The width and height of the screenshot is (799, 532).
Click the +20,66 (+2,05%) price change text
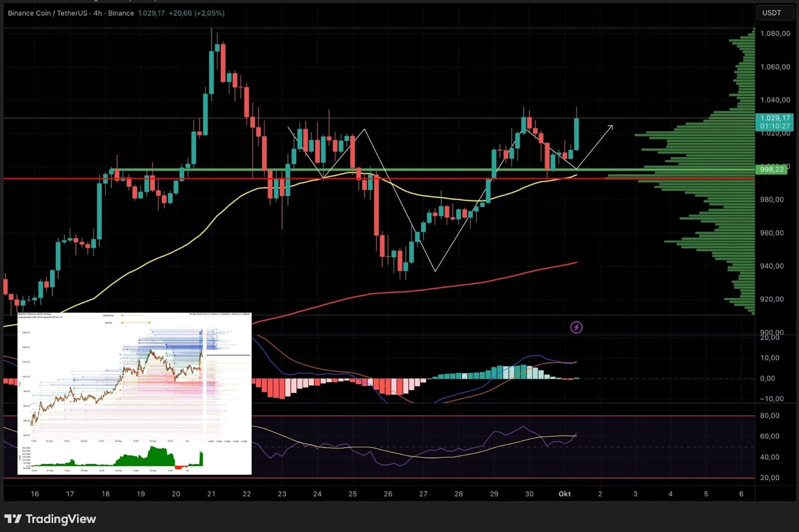pos(196,13)
